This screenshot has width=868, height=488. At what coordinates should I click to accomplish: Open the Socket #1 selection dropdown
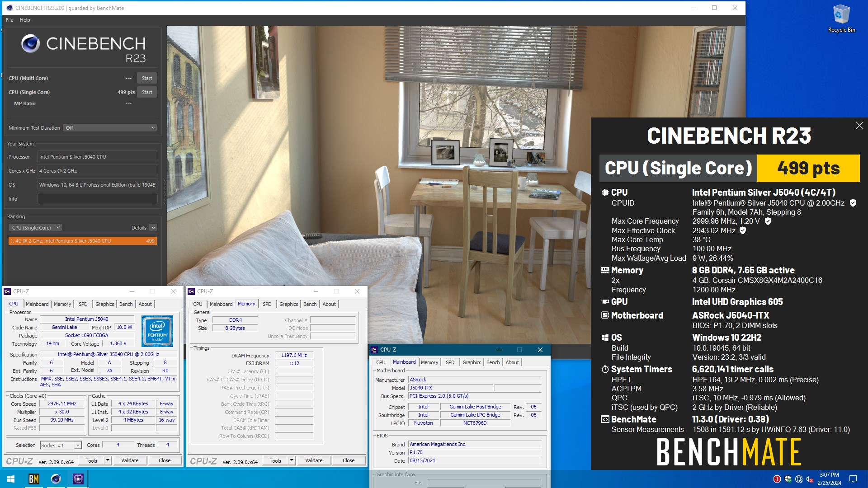pos(61,445)
